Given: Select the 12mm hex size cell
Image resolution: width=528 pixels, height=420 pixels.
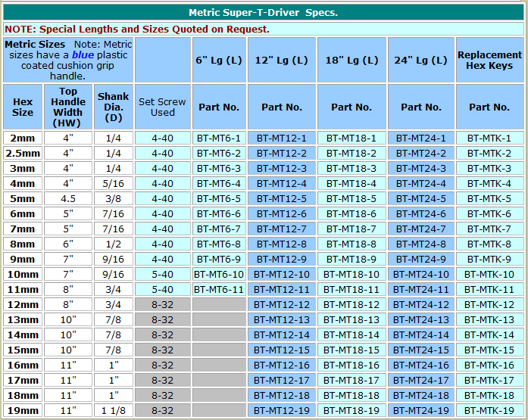Looking at the screenshot, I should point(23,304).
